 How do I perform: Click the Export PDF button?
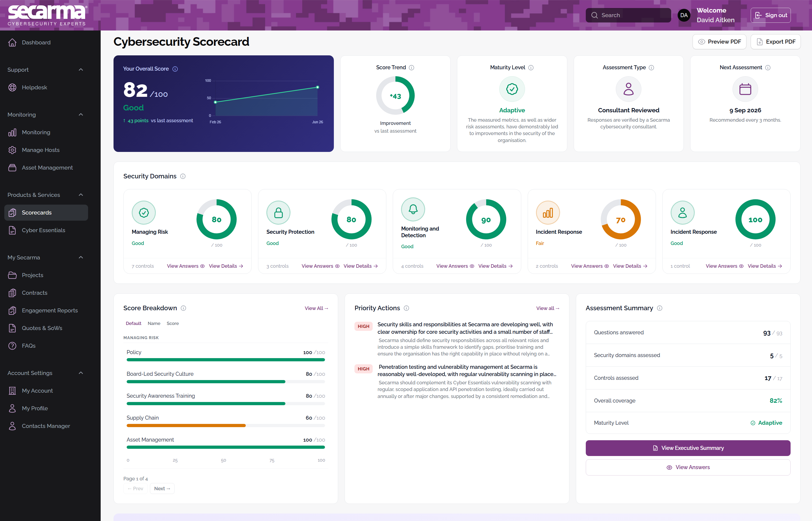pos(775,42)
